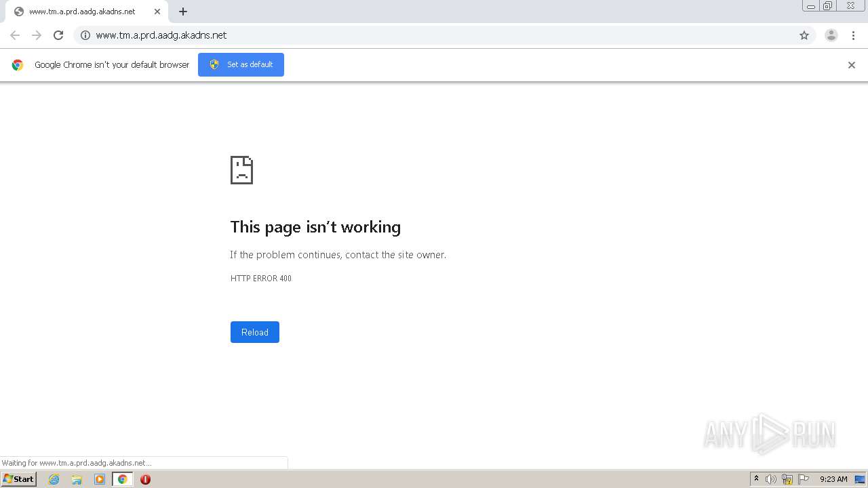The width and height of the screenshot is (868, 488).
Task: Open the Chrome three-dot menu
Action: click(x=853, y=35)
